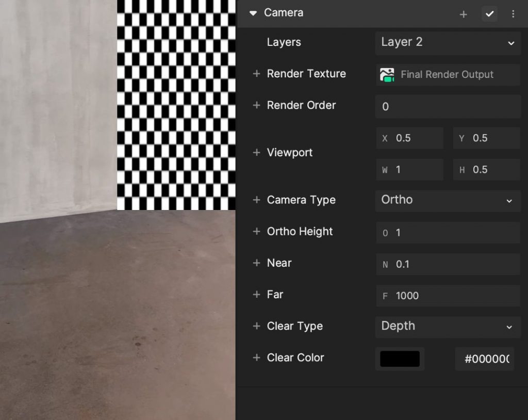Open the black Clear Color swatch
This screenshot has width=528, height=420.
tap(400, 359)
